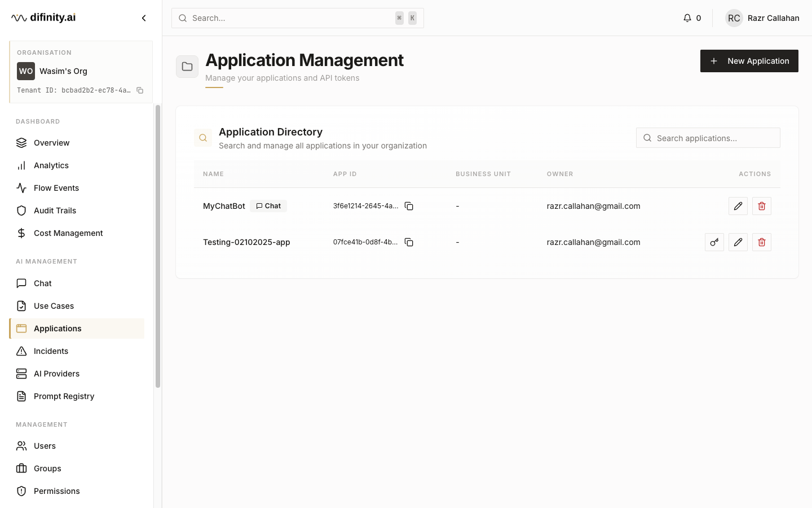The image size is (812, 508).
Task: Click the Incidents warning triangle icon
Action: coord(21,351)
